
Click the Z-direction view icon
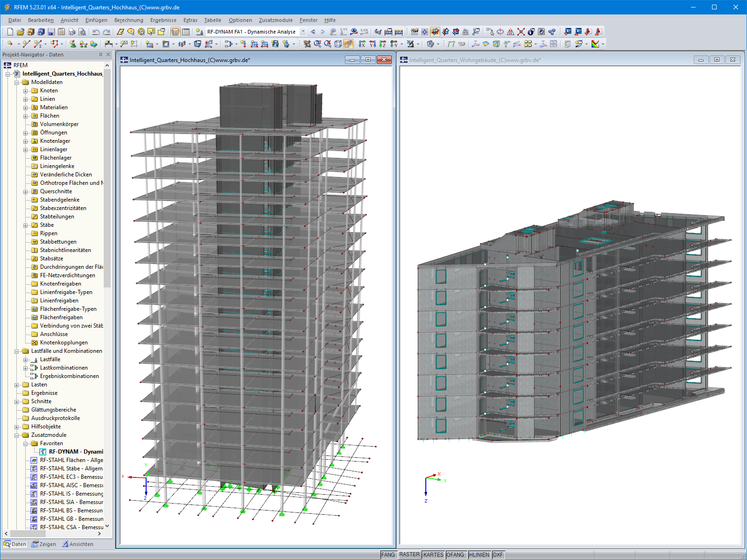(383, 44)
